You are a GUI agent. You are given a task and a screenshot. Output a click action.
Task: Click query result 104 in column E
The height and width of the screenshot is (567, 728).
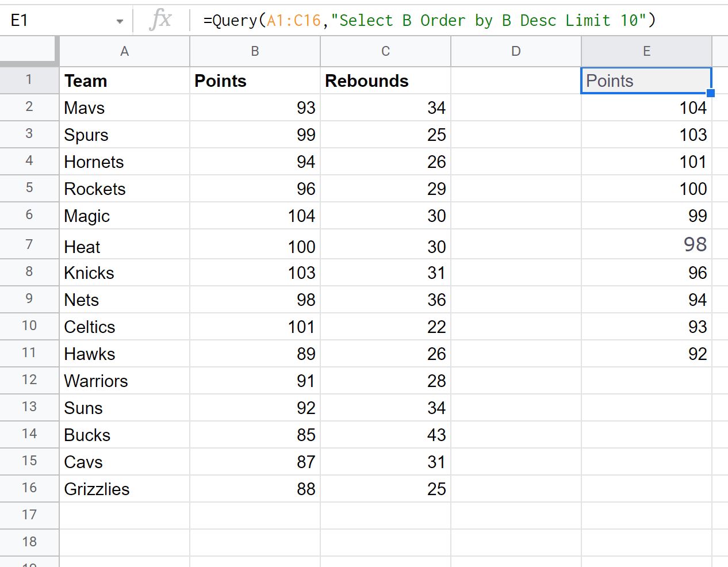646,108
